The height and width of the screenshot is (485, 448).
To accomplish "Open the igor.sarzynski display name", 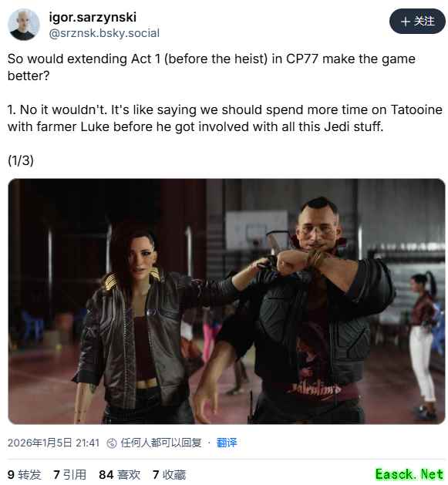I will click(x=93, y=17).
